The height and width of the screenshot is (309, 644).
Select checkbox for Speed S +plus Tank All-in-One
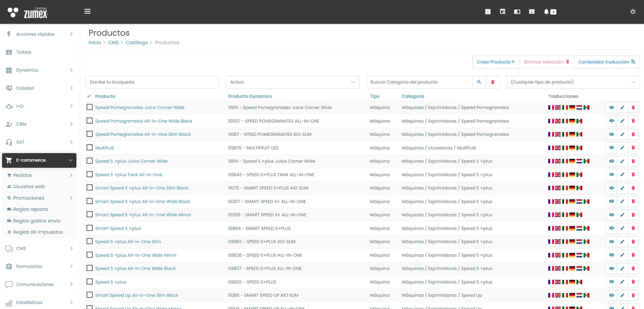[90, 174]
